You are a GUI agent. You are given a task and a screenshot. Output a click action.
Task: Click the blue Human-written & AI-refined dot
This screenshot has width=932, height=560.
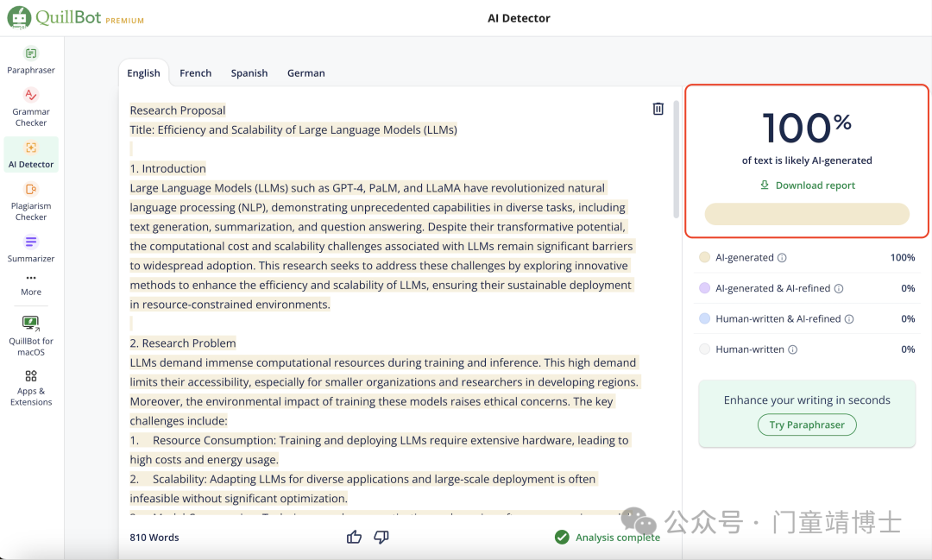pos(705,318)
